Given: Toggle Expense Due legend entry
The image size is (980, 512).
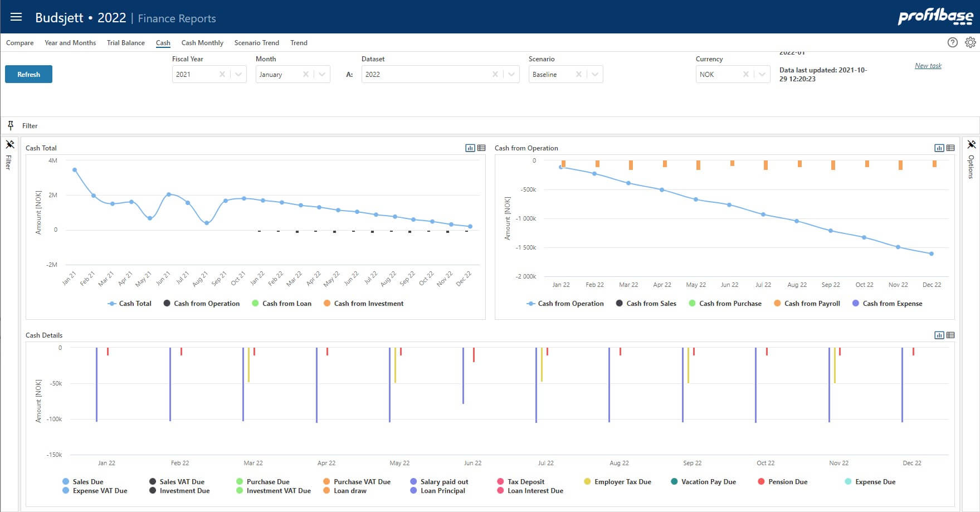Looking at the screenshot, I should 870,482.
